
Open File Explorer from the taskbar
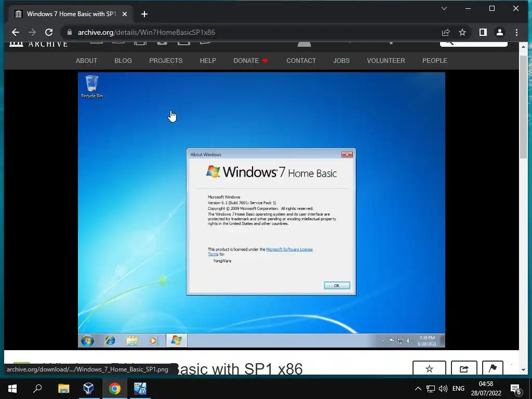(x=63, y=389)
